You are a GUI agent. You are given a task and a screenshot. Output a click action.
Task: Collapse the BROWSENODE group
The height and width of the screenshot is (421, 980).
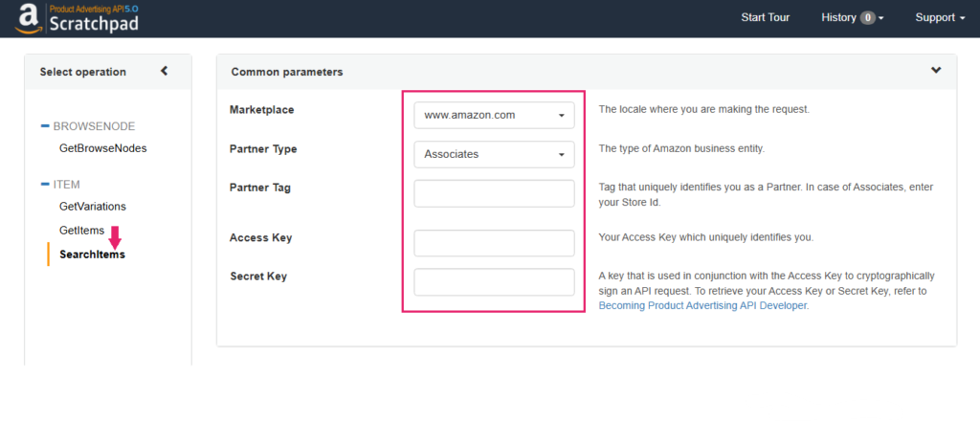click(45, 126)
